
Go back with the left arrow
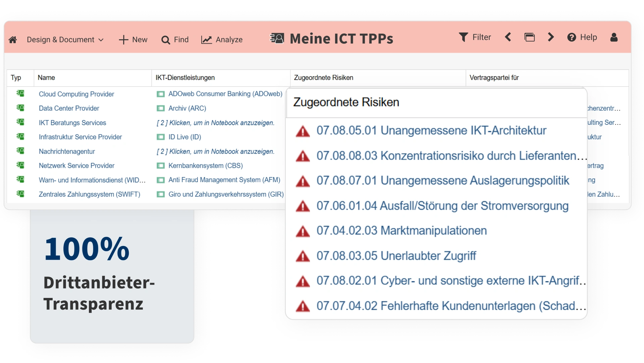coord(508,37)
